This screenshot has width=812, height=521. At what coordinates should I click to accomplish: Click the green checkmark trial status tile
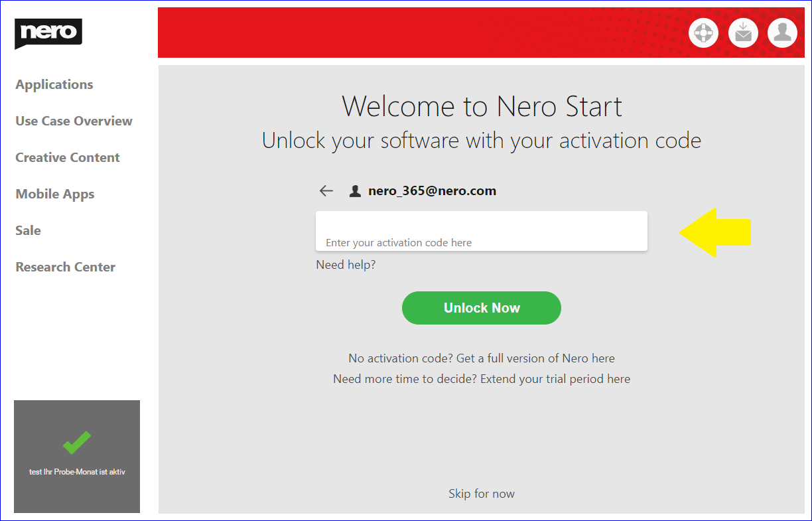[x=77, y=456]
